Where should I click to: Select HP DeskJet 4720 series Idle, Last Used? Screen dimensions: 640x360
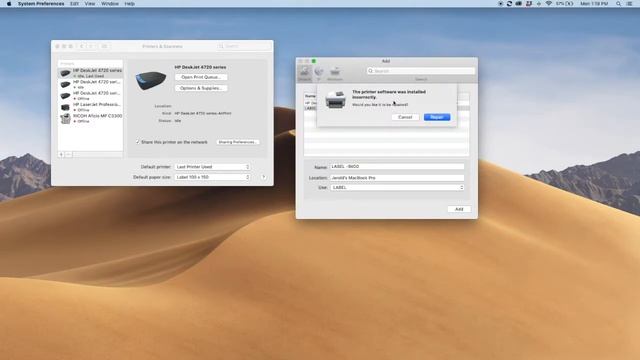click(x=90, y=73)
